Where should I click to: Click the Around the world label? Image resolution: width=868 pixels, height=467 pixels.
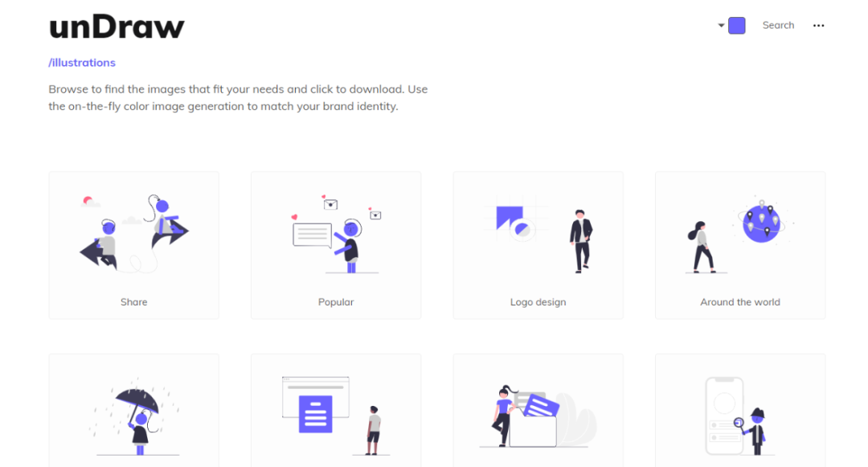[x=740, y=302]
